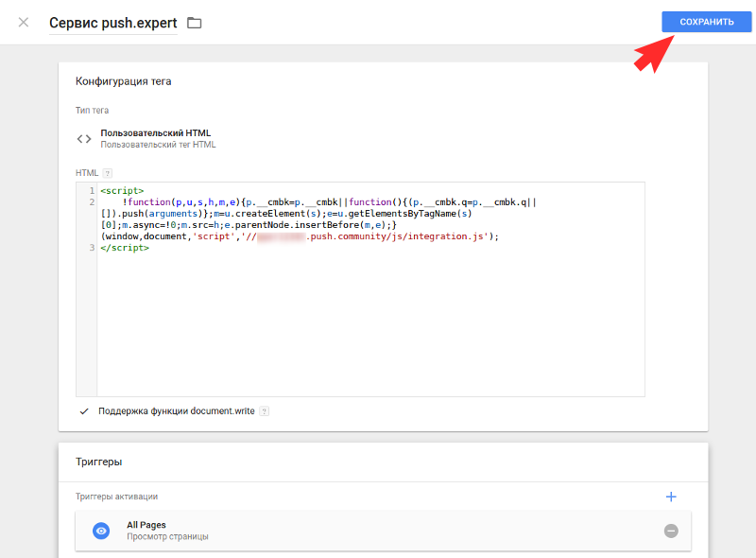Click the 'Конфигурация тега' heading
Screen dimensions: 756x558
click(124, 81)
